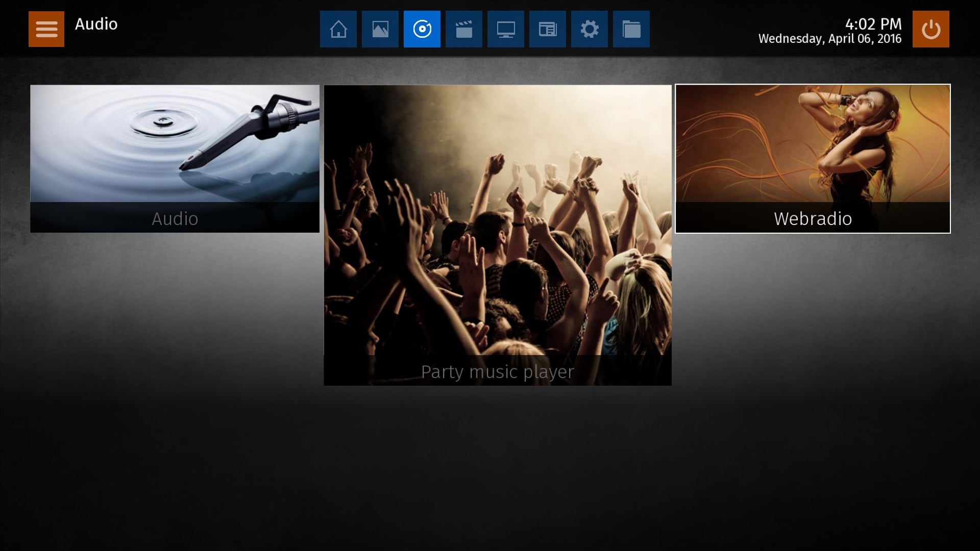Open the file manager folder icon
Screen dimensions: 980x551
point(631,29)
